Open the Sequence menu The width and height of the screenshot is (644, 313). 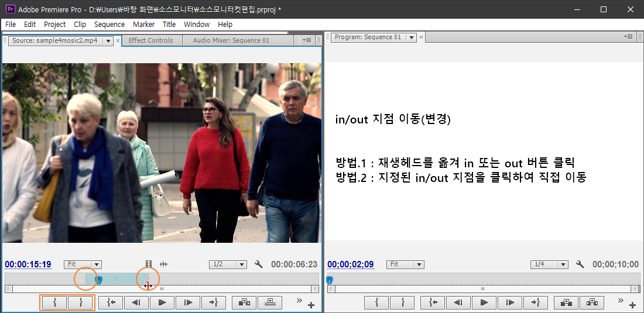coord(109,24)
